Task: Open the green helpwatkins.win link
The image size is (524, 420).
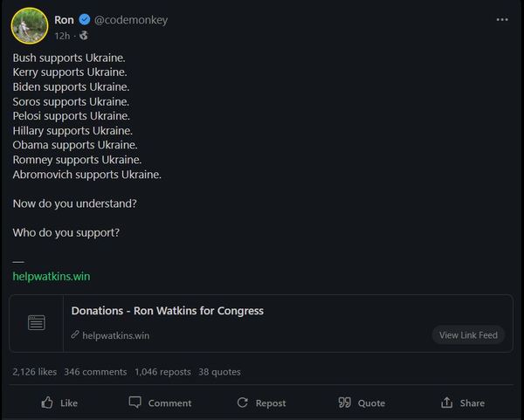Action: tap(52, 276)
